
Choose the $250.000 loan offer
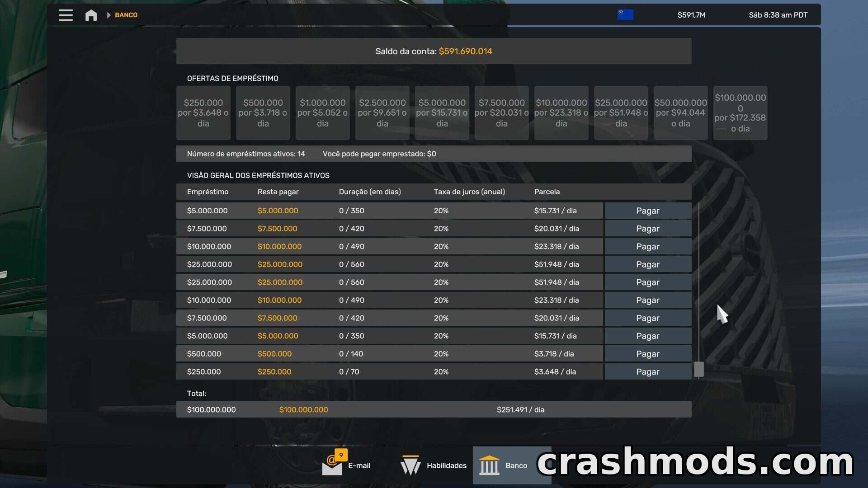[203, 113]
